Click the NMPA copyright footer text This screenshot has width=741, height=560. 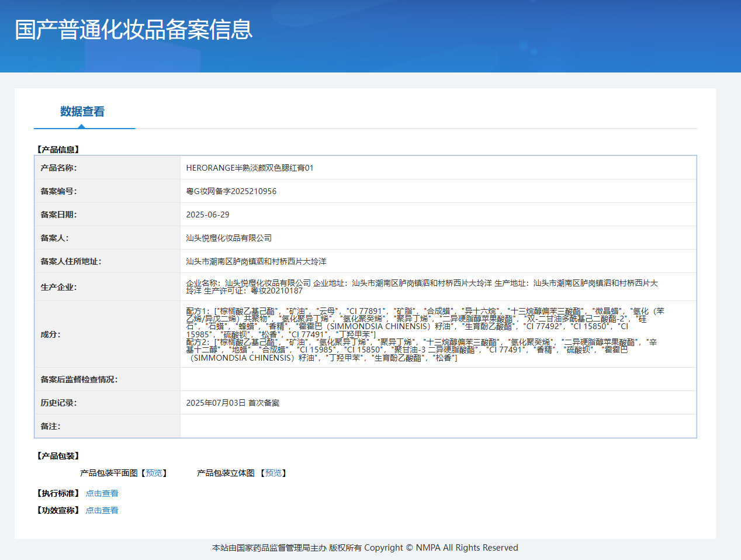(365, 548)
